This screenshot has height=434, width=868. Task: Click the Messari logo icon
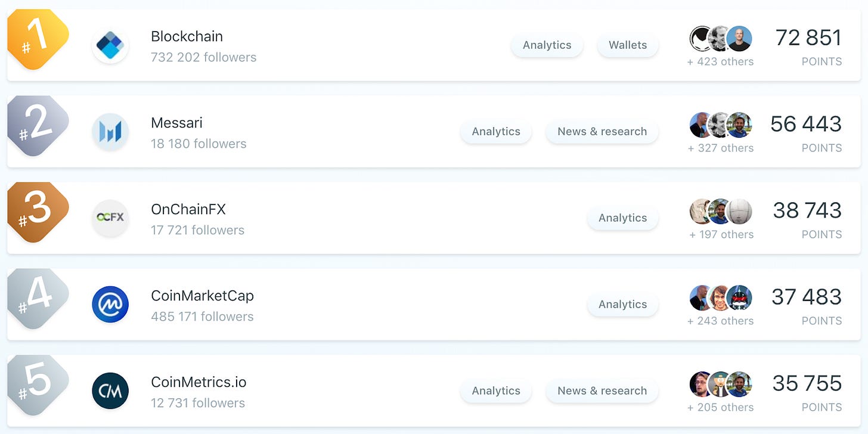pyautogui.click(x=110, y=132)
